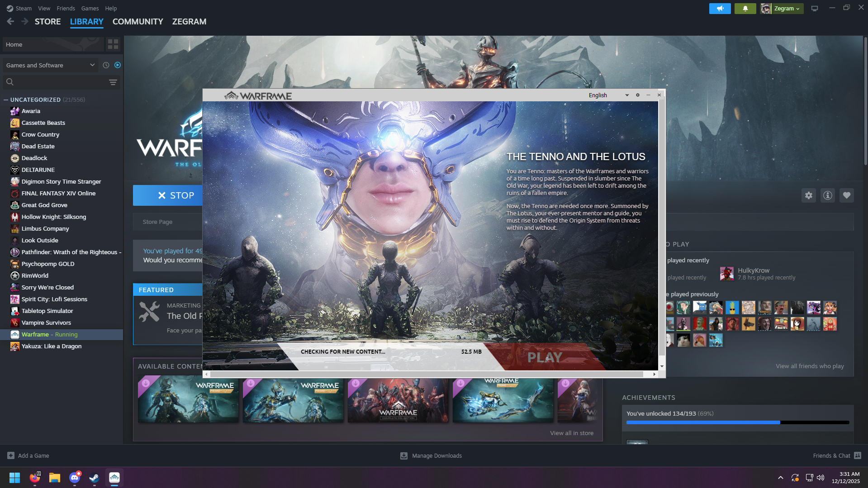Open the notifications bell icon
The image size is (868, 488).
pyautogui.click(x=745, y=9)
